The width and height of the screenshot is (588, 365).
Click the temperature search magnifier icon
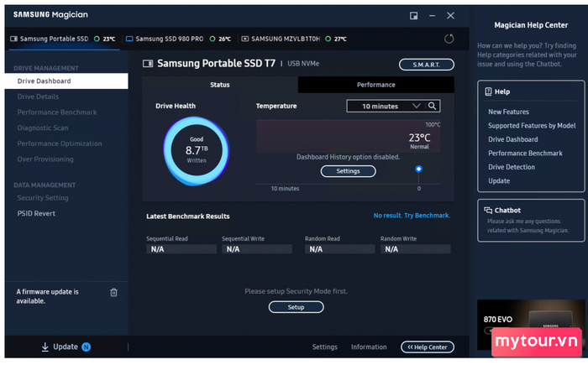pyautogui.click(x=432, y=106)
